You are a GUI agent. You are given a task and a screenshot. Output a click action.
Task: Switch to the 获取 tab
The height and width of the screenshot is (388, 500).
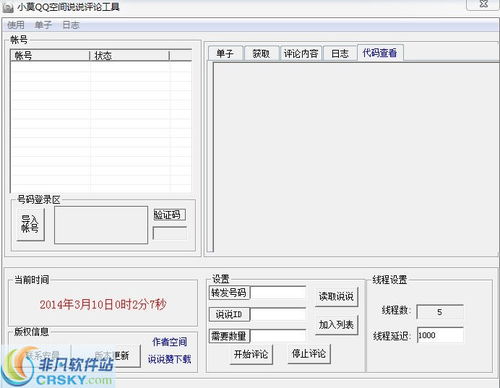261,53
